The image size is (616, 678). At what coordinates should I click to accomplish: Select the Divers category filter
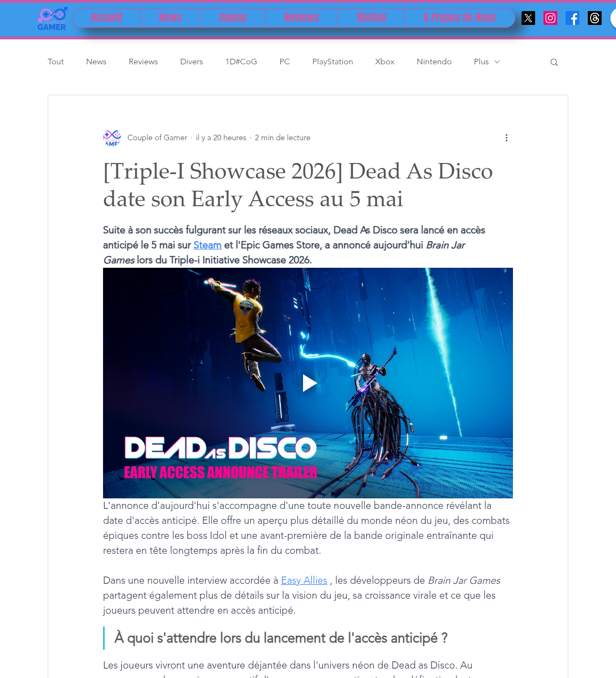[192, 62]
